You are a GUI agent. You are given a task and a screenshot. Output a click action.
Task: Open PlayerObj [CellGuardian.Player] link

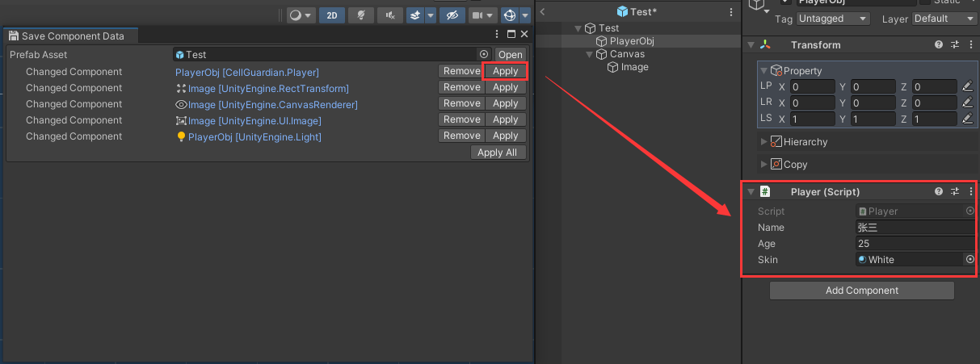point(247,73)
